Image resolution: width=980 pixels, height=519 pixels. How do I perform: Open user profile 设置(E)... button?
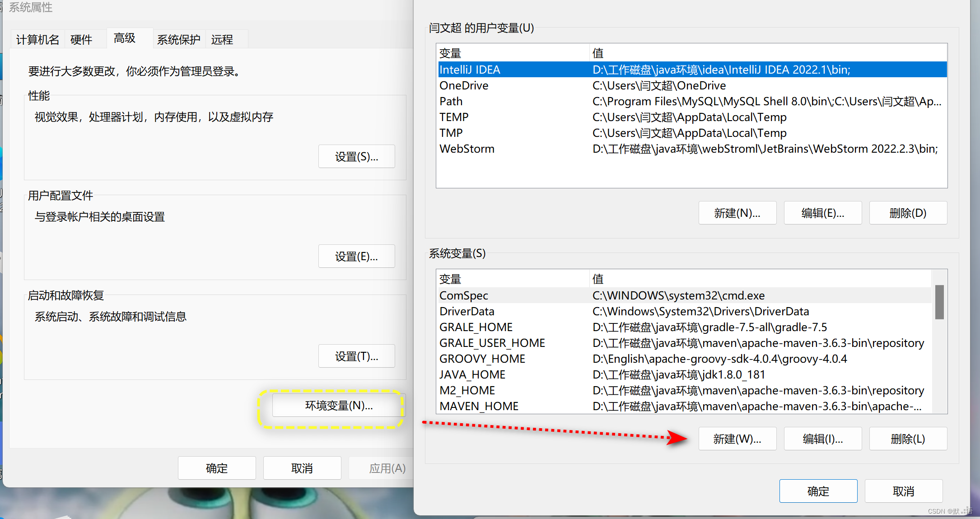pyautogui.click(x=356, y=257)
